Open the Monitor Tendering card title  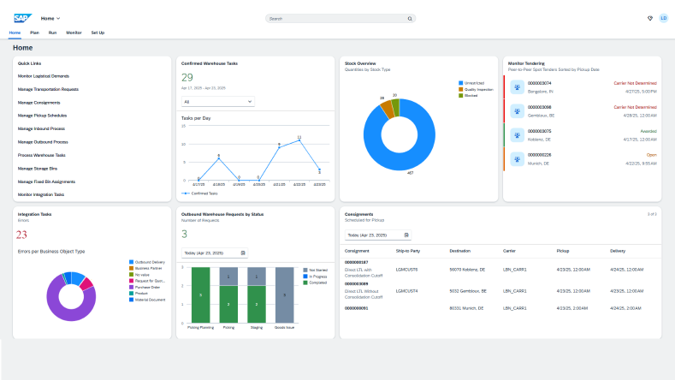pyautogui.click(x=526, y=63)
